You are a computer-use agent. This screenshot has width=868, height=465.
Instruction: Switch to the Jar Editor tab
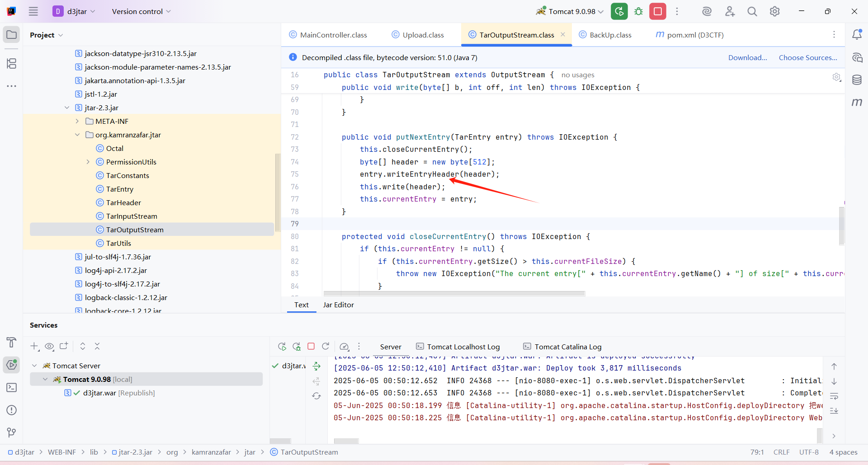338,305
